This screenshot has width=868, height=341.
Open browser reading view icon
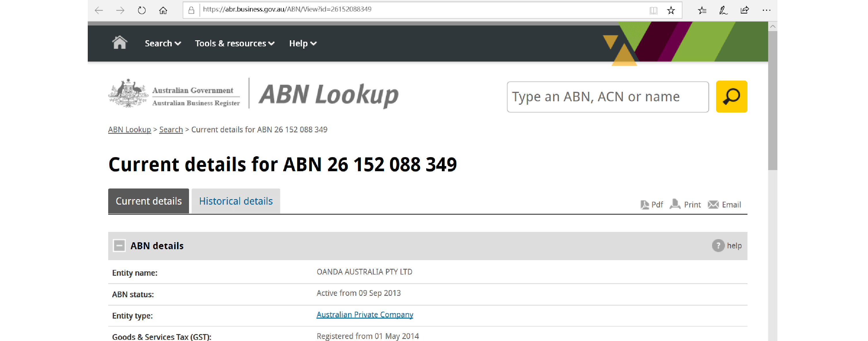pos(653,10)
